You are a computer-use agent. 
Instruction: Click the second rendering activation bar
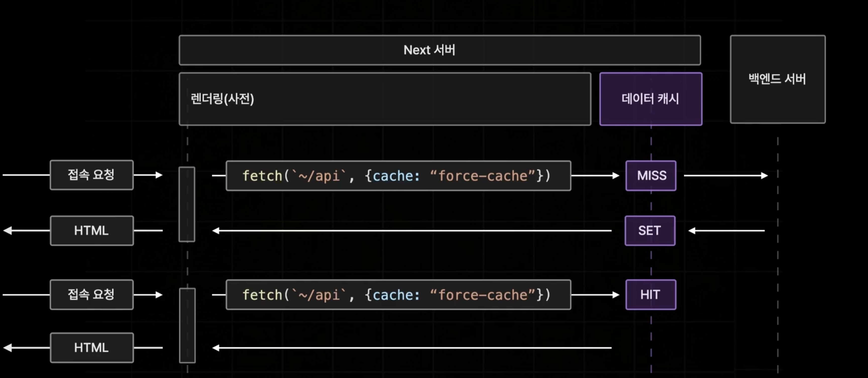187,325
